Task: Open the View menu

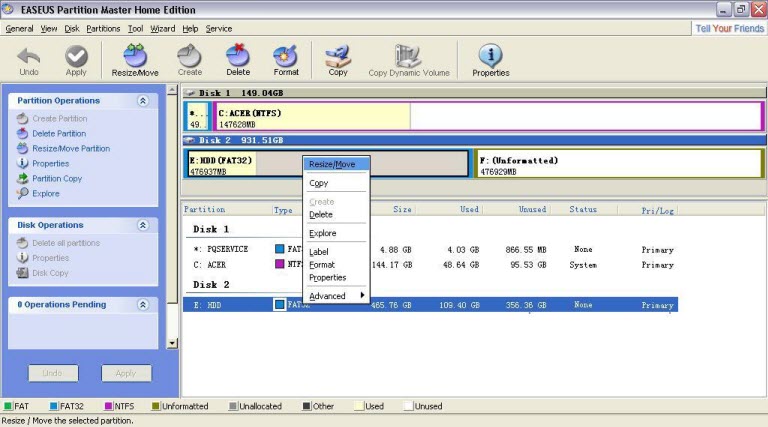Action: [x=48, y=29]
